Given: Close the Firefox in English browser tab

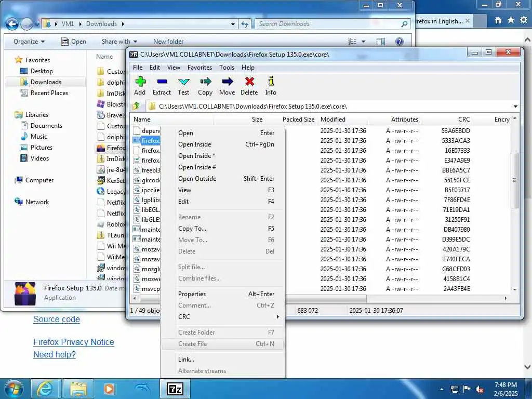Looking at the screenshot, I should click(x=467, y=21).
